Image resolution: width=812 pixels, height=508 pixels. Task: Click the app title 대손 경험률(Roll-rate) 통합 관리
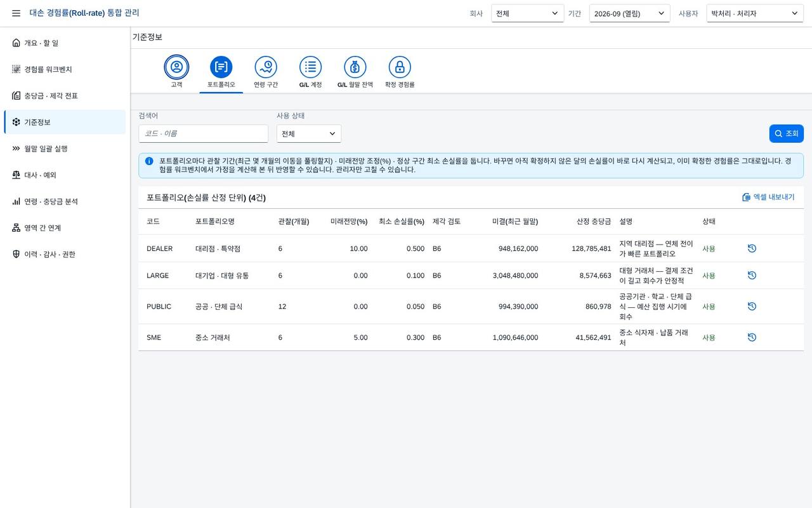(84, 13)
